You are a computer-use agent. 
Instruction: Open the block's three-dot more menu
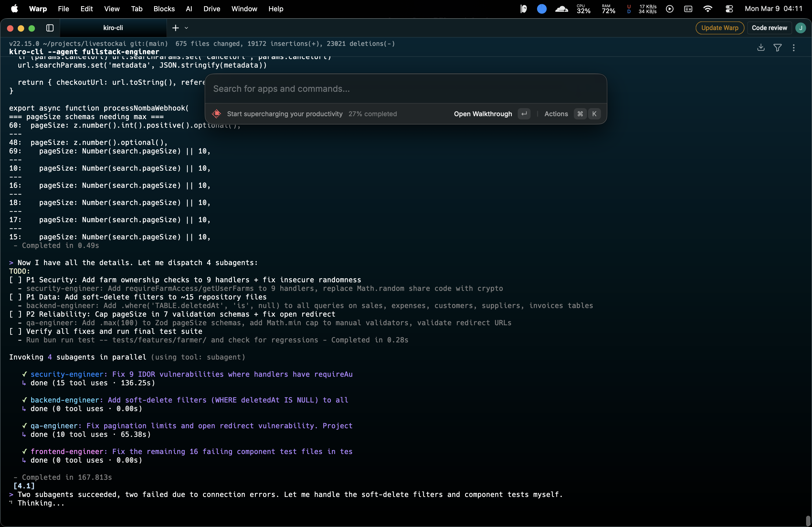(x=793, y=48)
